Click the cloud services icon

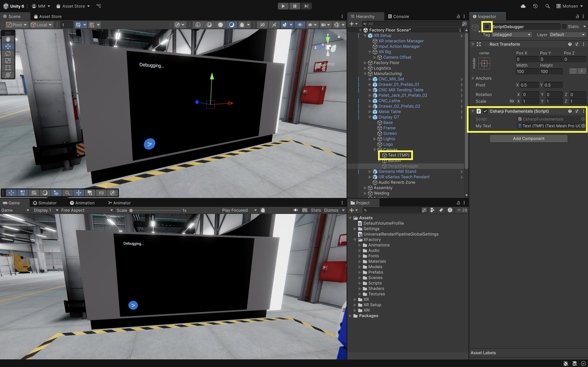pos(523,6)
